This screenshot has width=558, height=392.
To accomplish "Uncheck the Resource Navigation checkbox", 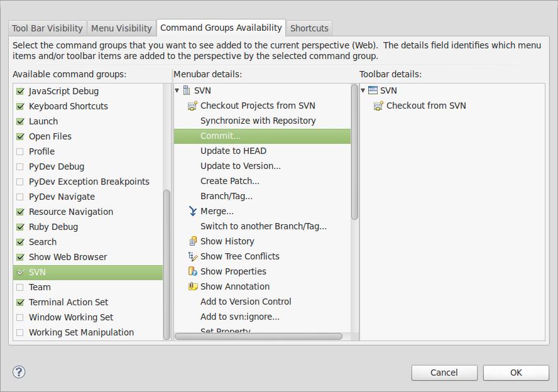I will [x=20, y=212].
